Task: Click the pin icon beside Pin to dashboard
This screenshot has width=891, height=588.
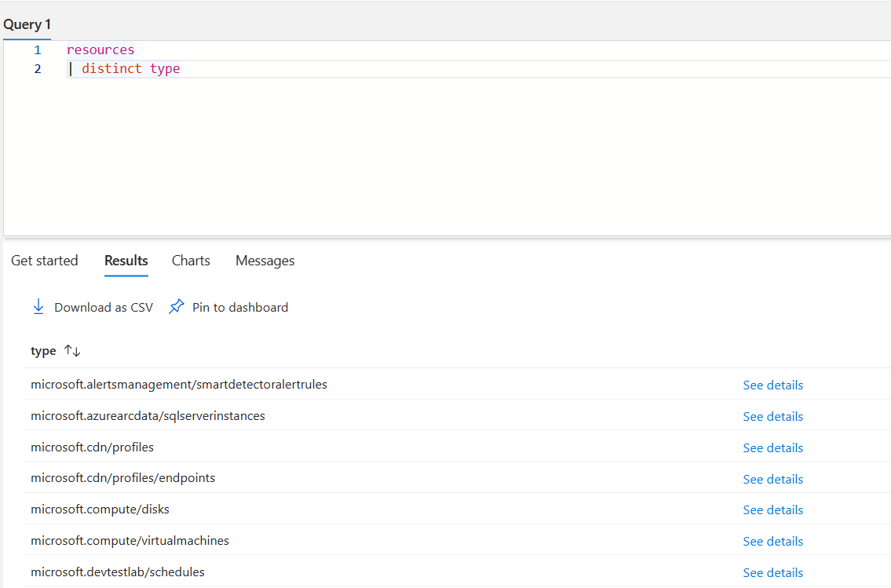Action: (176, 306)
